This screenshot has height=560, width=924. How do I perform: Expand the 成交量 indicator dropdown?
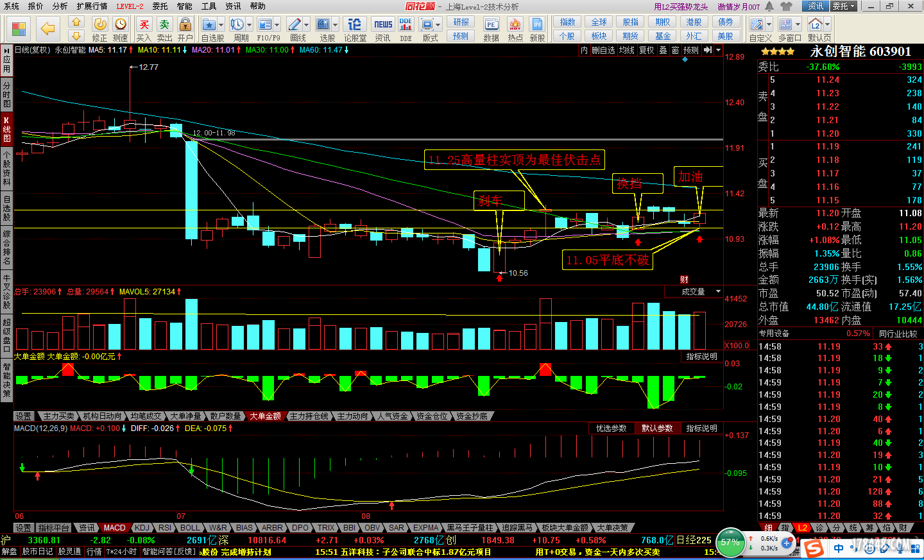[718, 291]
